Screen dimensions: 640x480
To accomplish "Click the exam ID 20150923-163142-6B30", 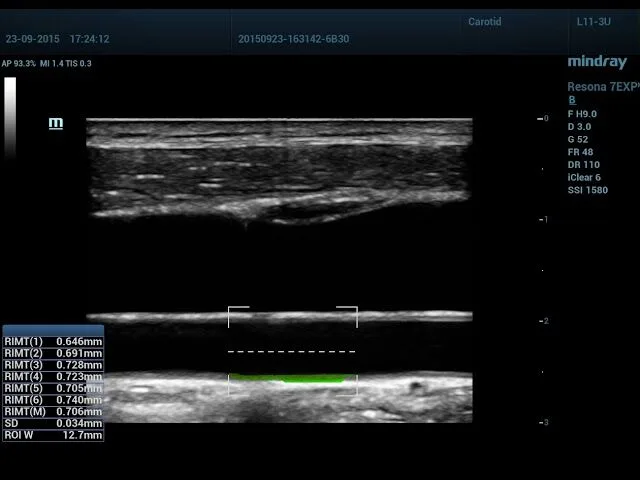I will click(293, 39).
